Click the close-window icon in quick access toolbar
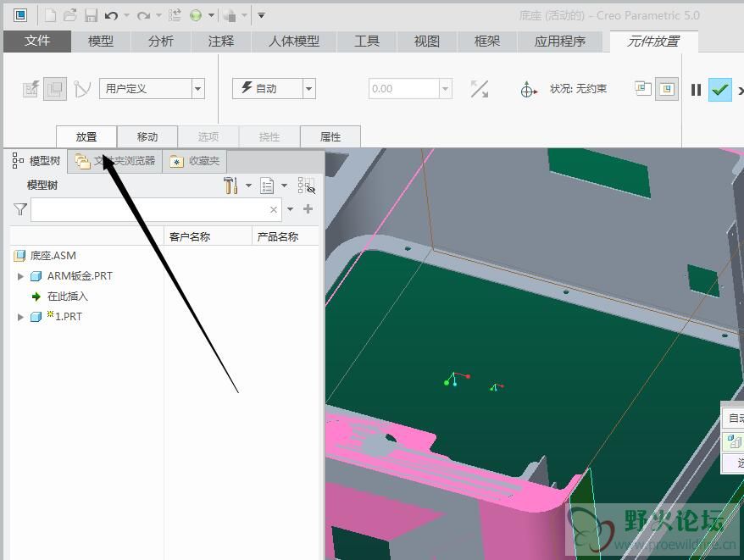Viewport: 744px width, 560px height. click(x=230, y=15)
